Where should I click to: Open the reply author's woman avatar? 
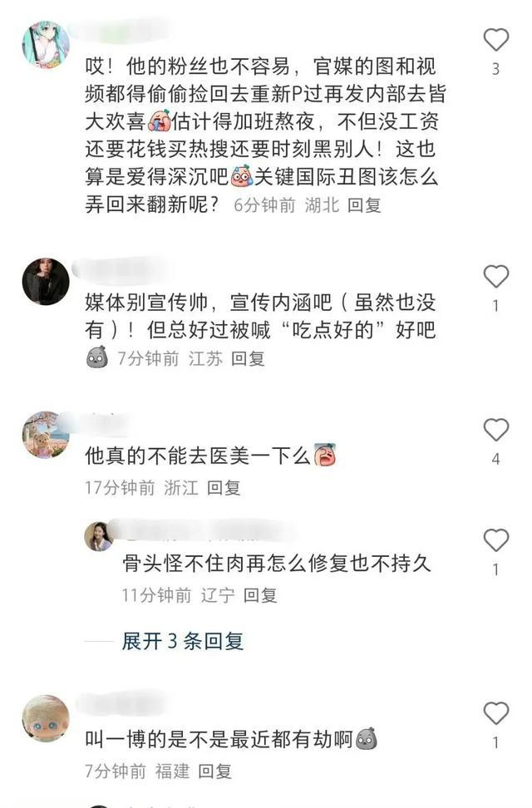(99, 536)
